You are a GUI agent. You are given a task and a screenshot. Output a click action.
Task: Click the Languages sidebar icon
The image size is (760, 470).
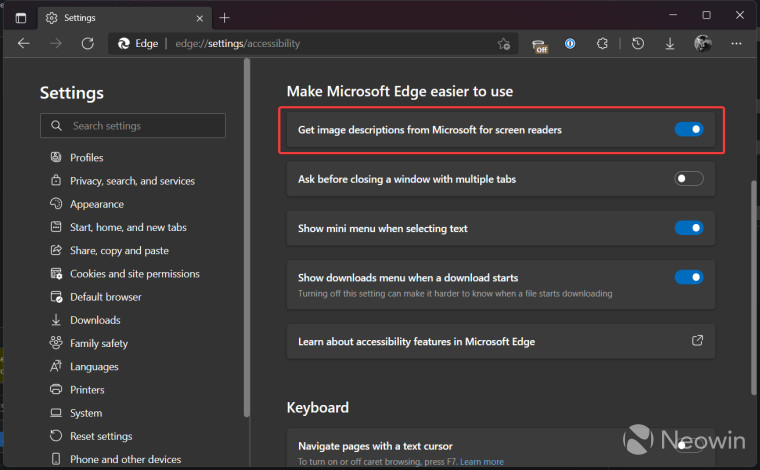pyautogui.click(x=56, y=366)
